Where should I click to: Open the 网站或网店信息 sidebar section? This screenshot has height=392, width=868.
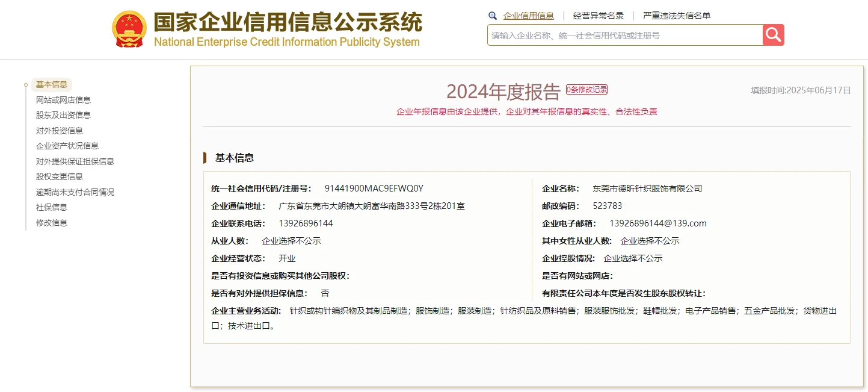(63, 100)
